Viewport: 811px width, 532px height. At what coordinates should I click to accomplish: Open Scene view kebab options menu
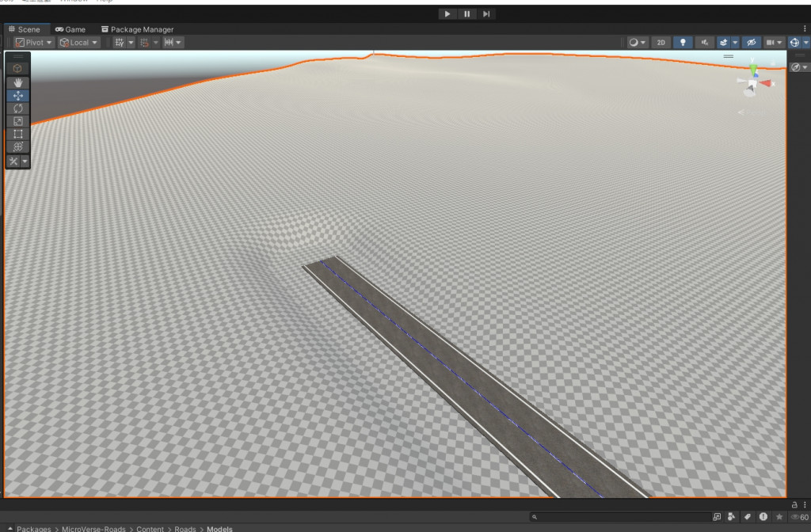[x=805, y=29]
